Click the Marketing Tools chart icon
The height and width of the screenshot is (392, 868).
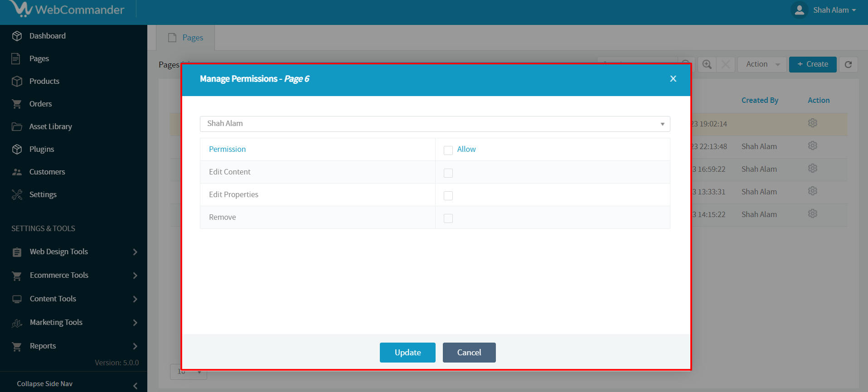pos(17,323)
